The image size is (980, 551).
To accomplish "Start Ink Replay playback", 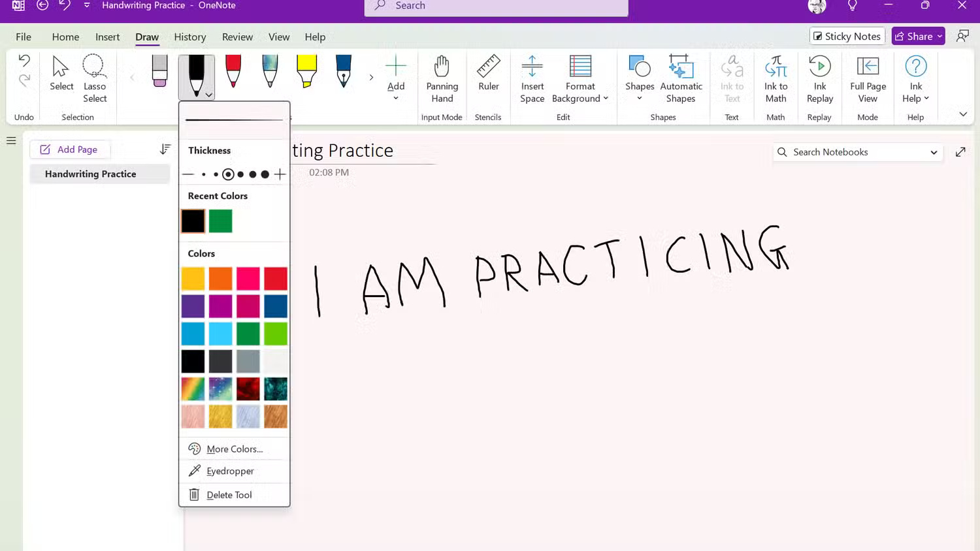I will point(820,77).
